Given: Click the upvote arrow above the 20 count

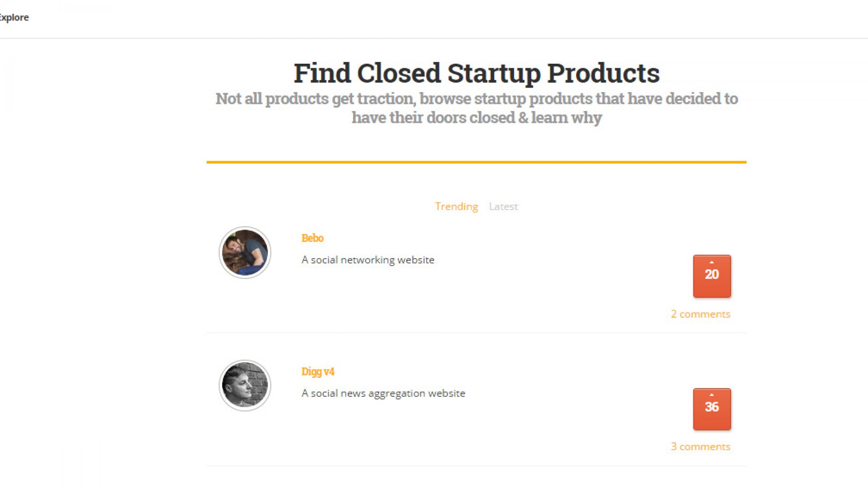Looking at the screenshot, I should coord(712,261).
